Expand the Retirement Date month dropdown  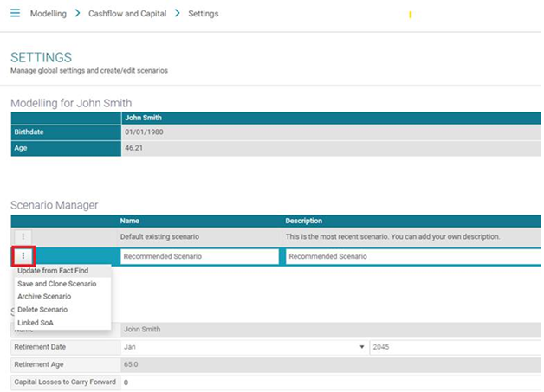point(243,347)
